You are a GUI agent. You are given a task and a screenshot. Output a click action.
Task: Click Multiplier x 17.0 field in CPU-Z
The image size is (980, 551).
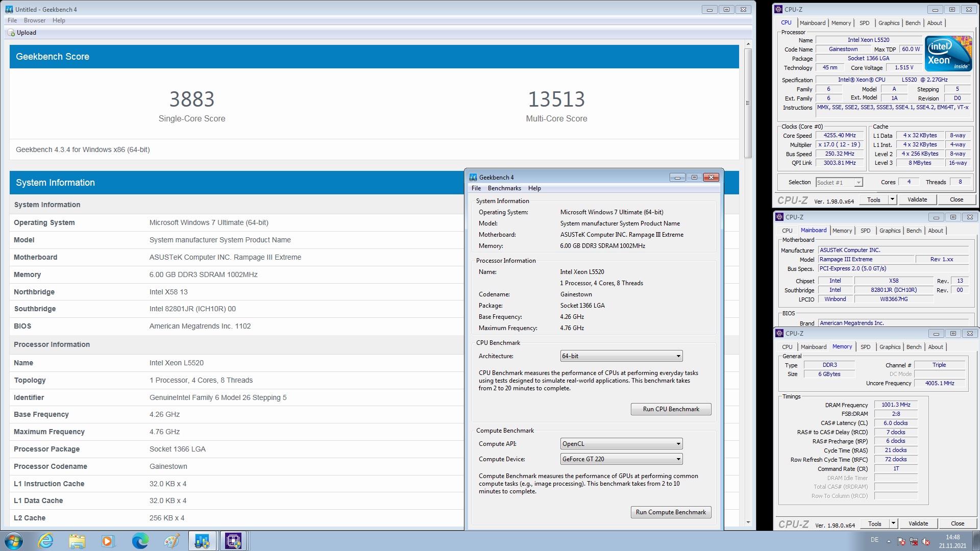tap(840, 145)
